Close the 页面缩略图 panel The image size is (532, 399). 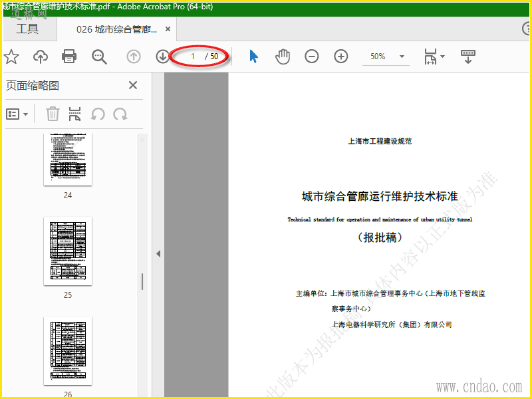[x=133, y=85]
